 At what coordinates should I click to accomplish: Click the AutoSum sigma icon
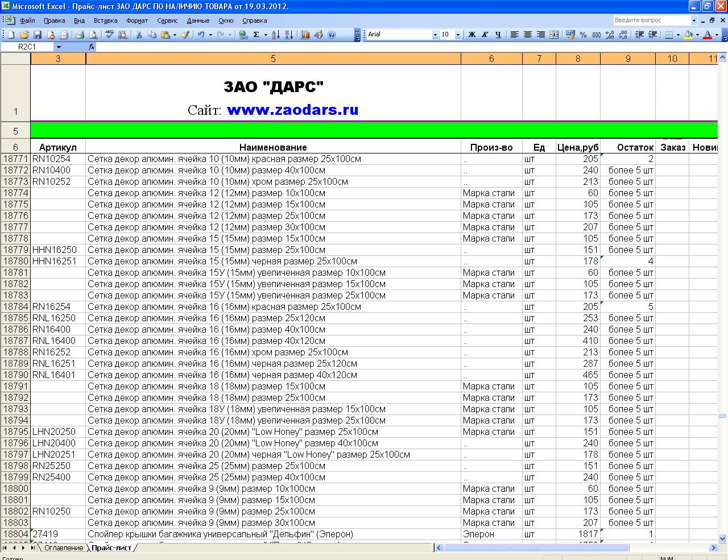(x=256, y=35)
